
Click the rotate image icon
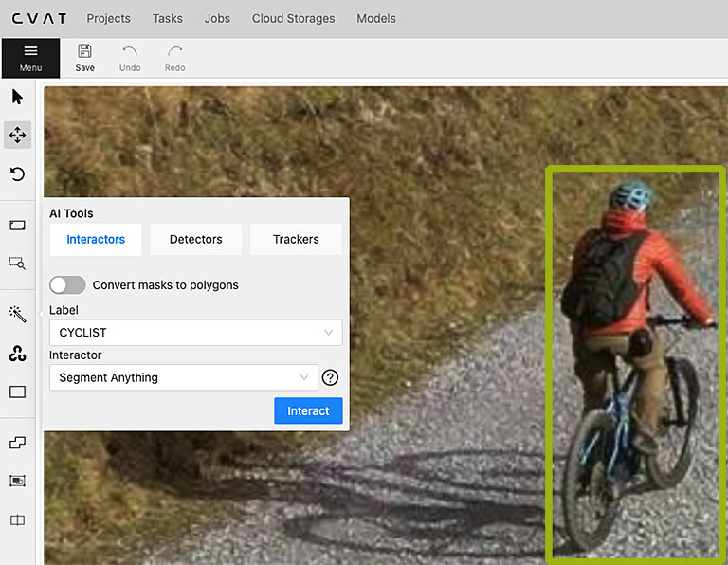tap(17, 174)
